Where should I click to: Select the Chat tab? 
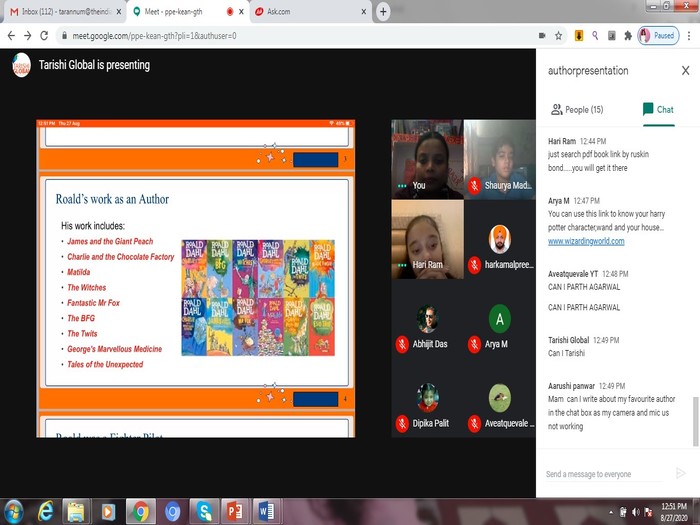658,110
